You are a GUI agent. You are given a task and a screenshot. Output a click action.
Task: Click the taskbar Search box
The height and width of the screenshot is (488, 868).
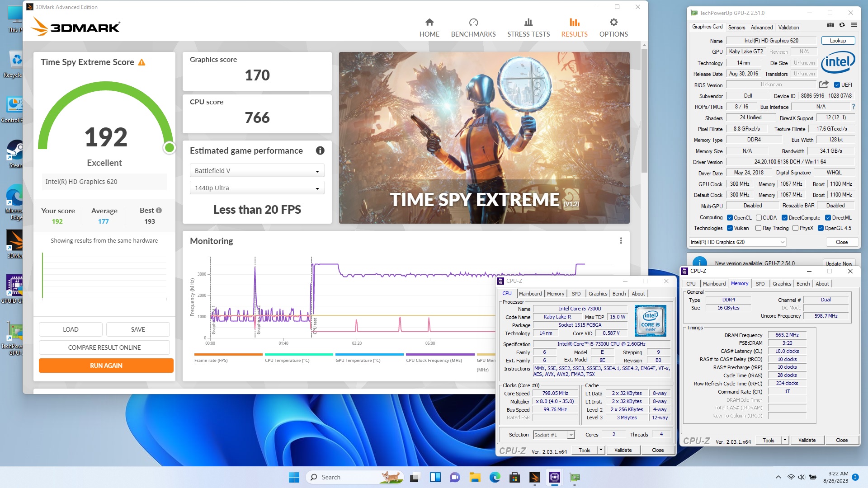pyautogui.click(x=355, y=477)
